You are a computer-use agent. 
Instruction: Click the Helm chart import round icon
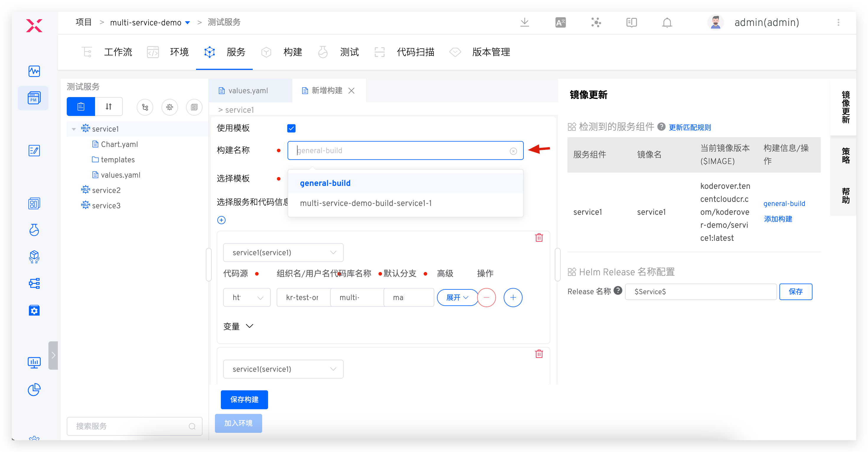click(169, 107)
